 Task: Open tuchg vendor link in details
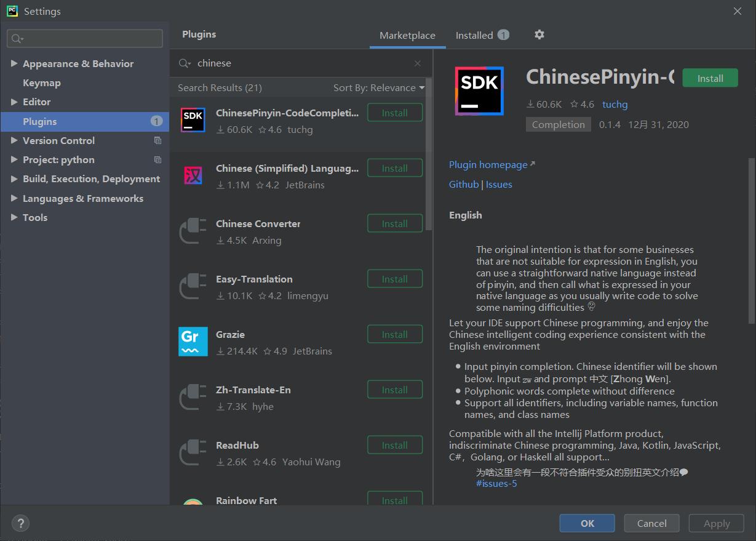point(615,104)
